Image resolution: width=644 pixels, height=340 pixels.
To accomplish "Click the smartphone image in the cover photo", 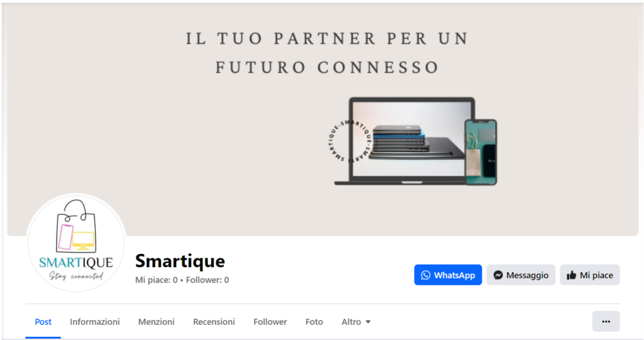I will coord(480,152).
